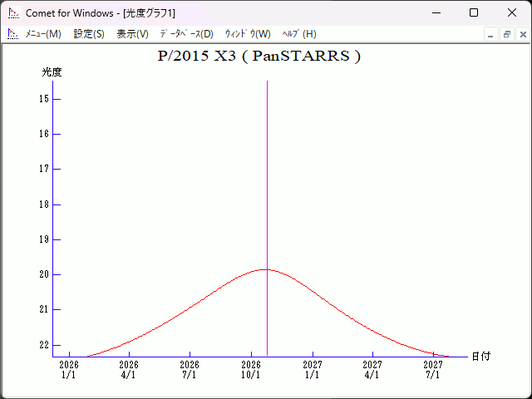Select the 日付 horizontal axis label
This screenshot has width=532, height=399.
[480, 356]
